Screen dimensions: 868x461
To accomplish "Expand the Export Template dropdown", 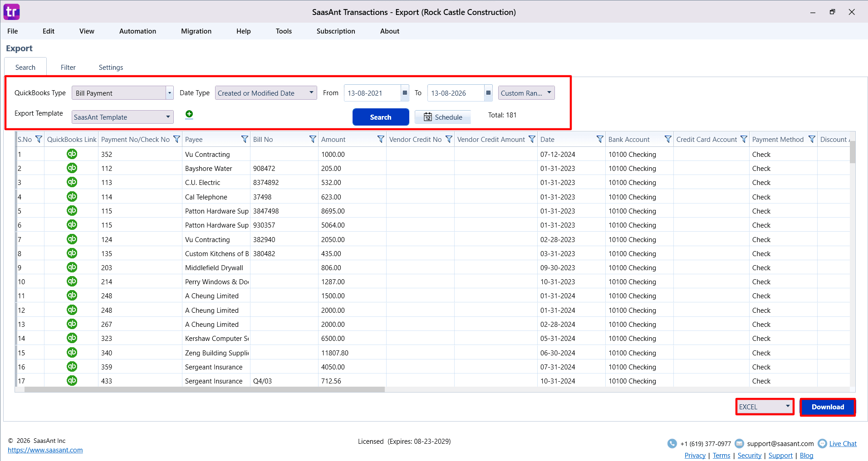I will 168,117.
